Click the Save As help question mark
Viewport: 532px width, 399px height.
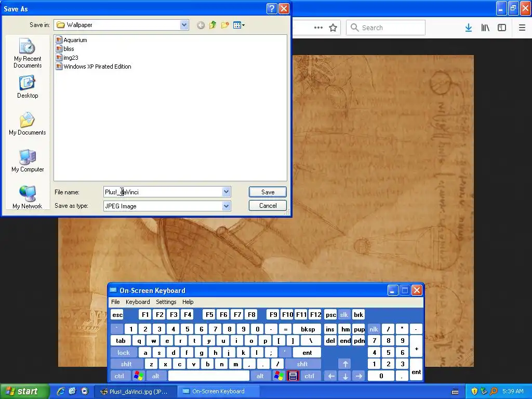272,8
